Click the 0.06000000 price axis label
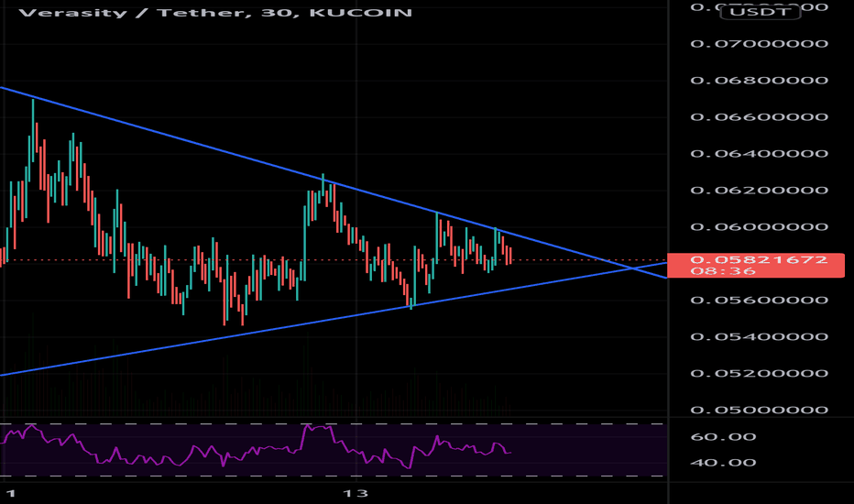The height and width of the screenshot is (504, 854). click(760, 226)
